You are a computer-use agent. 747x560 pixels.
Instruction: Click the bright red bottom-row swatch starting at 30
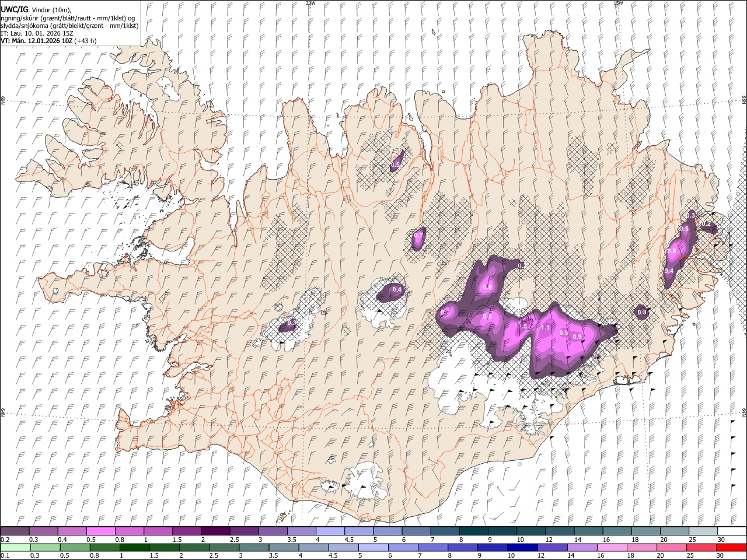[x=731, y=547]
